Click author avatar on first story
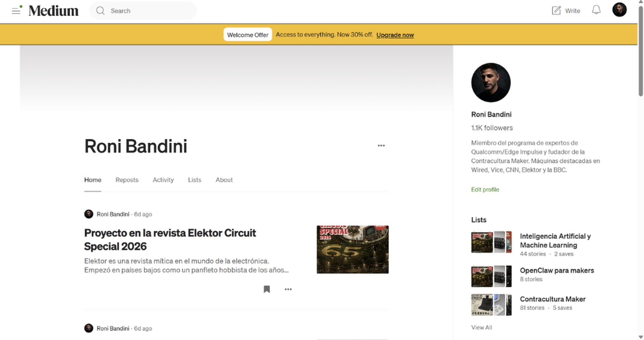The height and width of the screenshot is (340, 644). click(89, 214)
